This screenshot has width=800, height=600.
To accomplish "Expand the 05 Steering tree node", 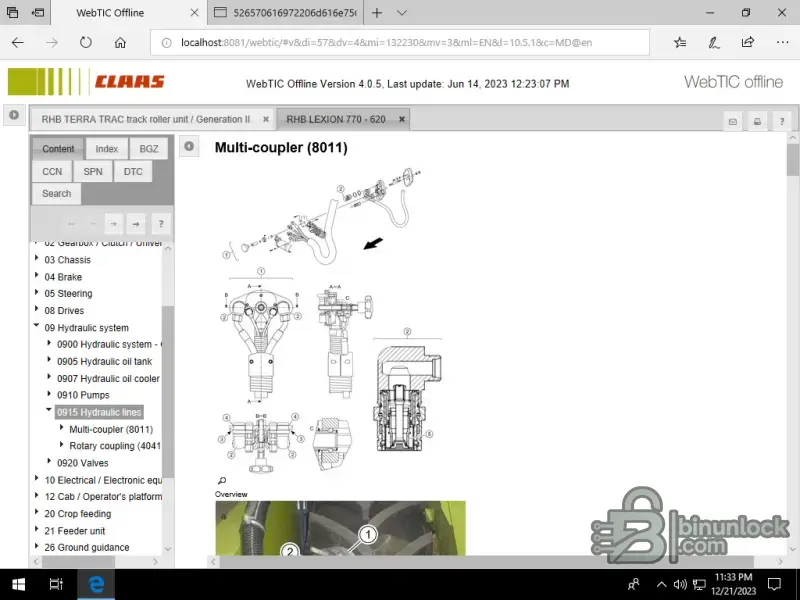I will [x=37, y=292].
